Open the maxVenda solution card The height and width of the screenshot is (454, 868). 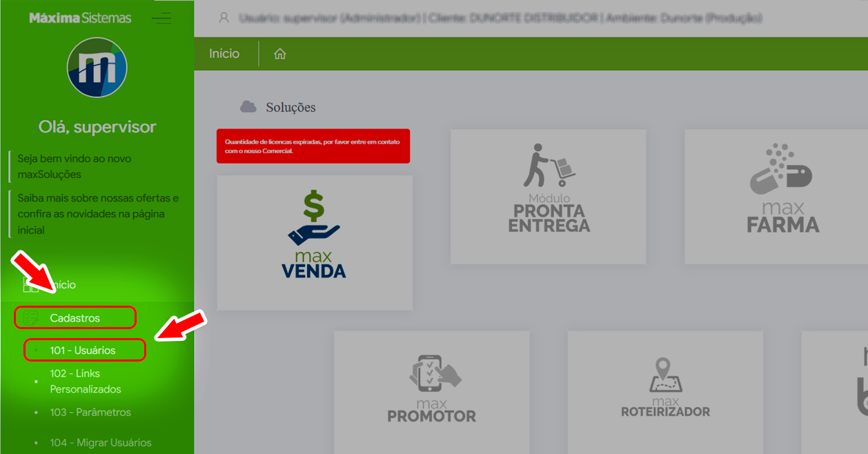tap(315, 243)
